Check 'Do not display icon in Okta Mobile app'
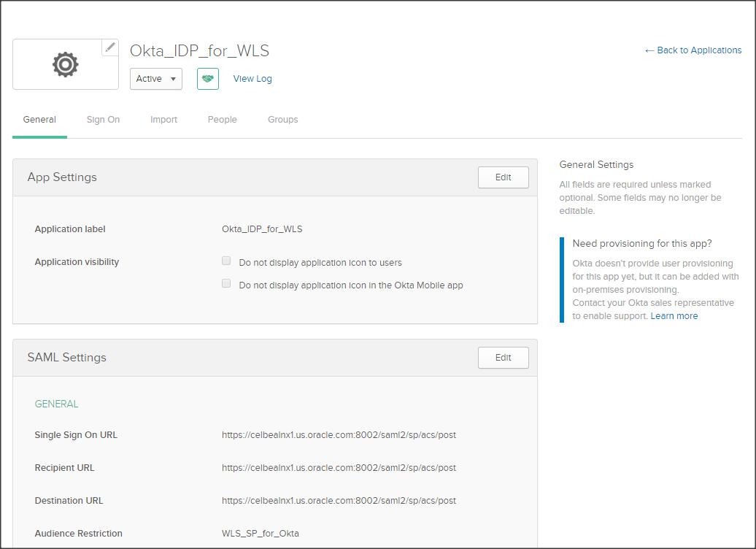This screenshot has height=549, width=756. [x=226, y=283]
